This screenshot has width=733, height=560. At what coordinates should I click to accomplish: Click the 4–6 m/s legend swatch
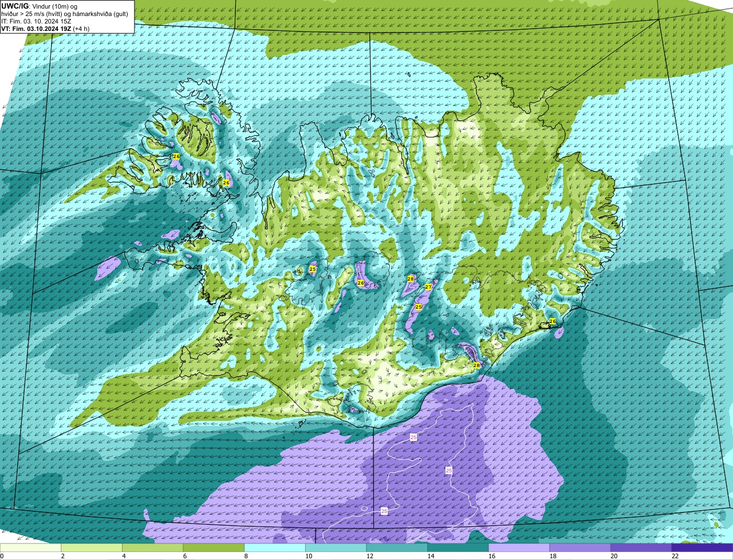(x=152, y=547)
